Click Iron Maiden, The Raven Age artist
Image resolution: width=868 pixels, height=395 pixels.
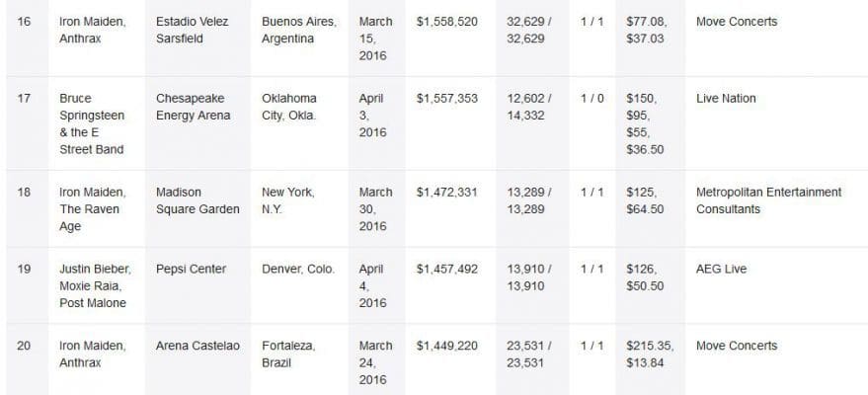point(93,209)
